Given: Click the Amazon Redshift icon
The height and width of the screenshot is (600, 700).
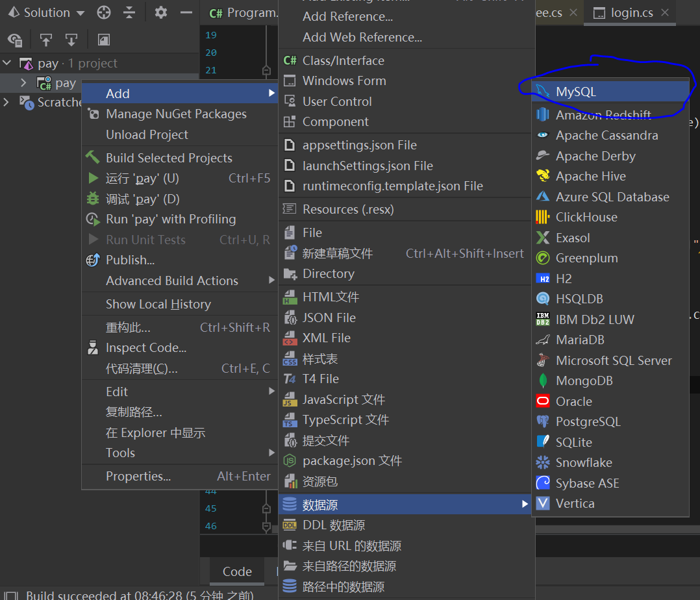Looking at the screenshot, I should [x=542, y=115].
